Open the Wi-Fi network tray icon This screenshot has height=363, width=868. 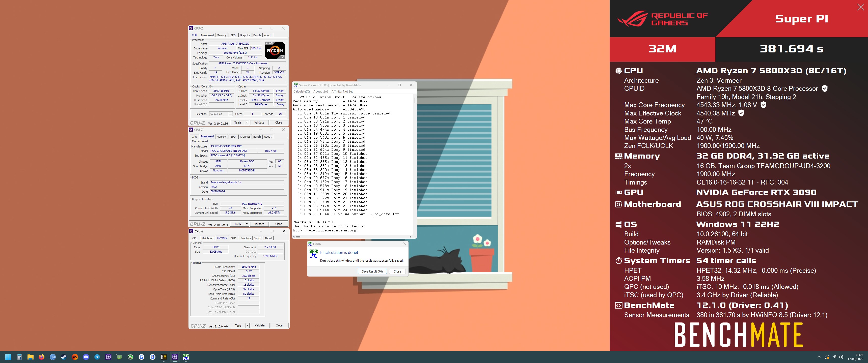[835, 357]
